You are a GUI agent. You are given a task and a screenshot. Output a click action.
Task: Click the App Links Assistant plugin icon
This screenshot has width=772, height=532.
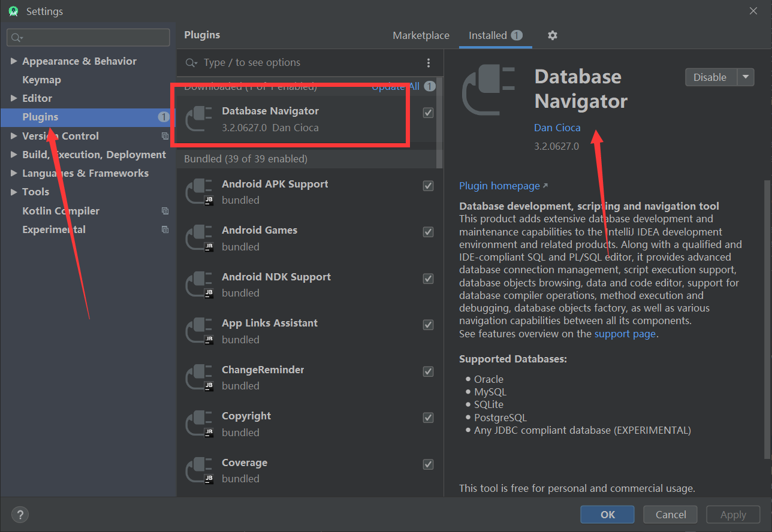(200, 331)
